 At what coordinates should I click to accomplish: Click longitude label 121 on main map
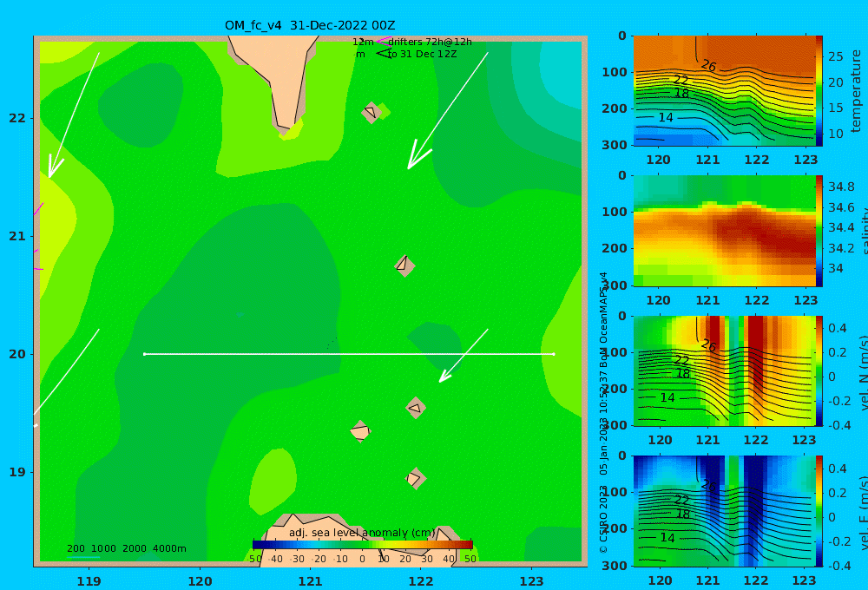point(311,581)
